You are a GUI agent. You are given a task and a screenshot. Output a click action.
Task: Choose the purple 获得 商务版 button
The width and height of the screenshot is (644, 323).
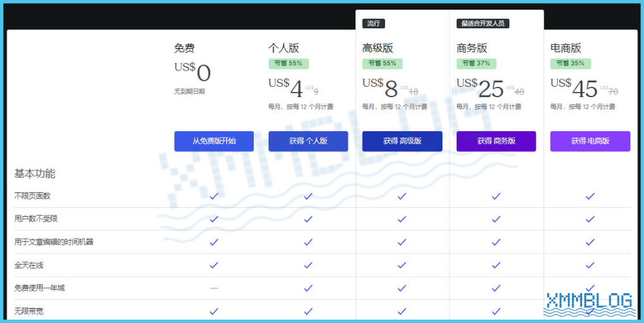496,141
